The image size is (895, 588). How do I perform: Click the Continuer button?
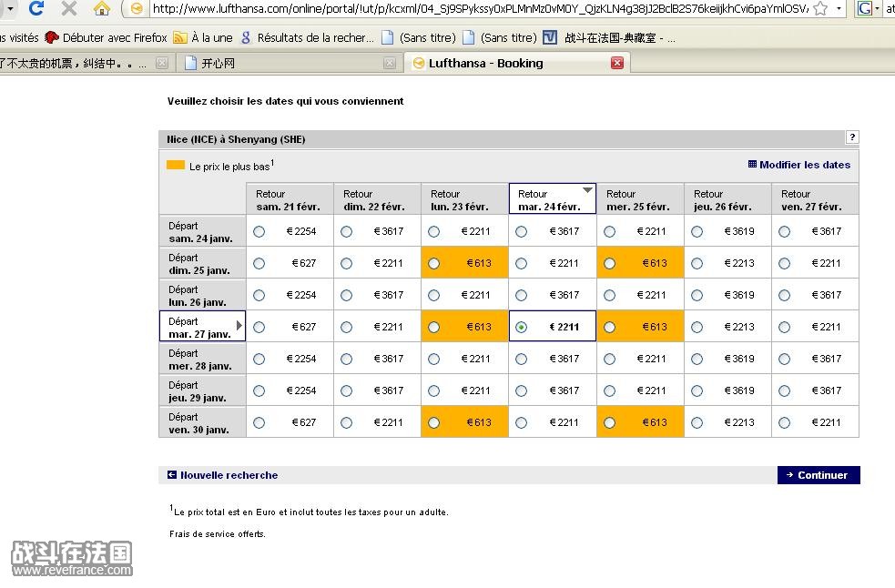[x=819, y=475]
